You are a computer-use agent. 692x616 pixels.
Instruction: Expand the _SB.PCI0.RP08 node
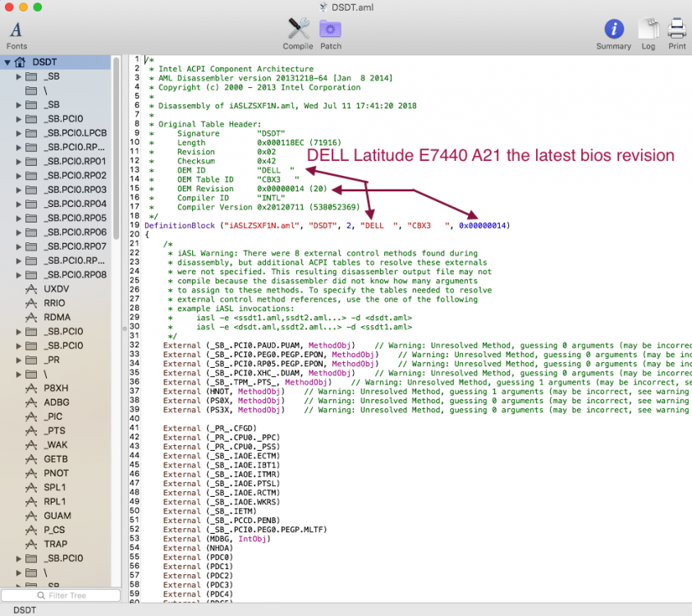[19, 275]
